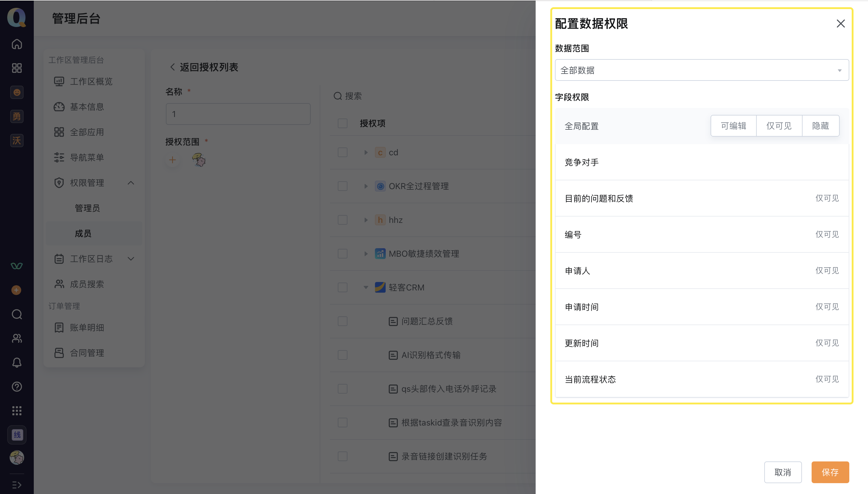Expand the OKR全过程管理 tree row

tap(366, 186)
